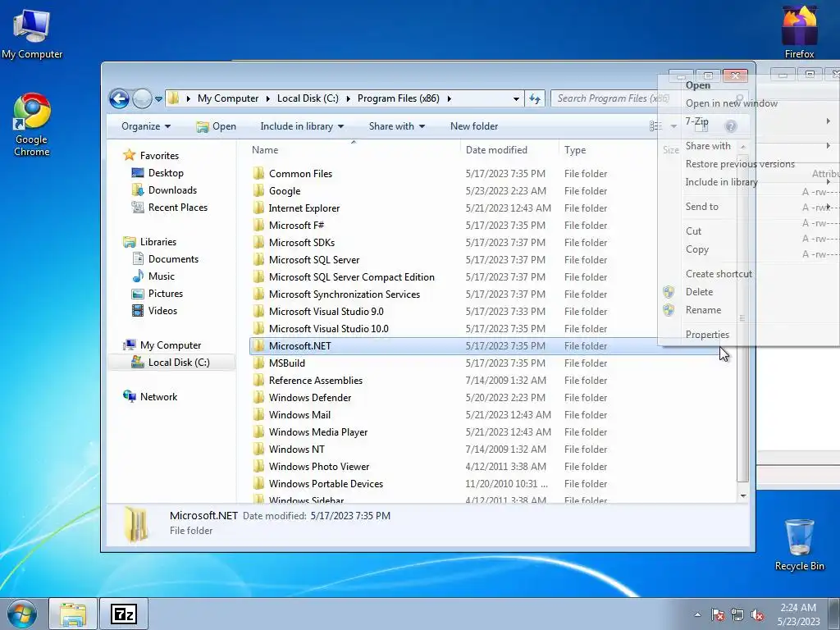
Task: Choose Open in the context menu
Action: [x=697, y=85]
